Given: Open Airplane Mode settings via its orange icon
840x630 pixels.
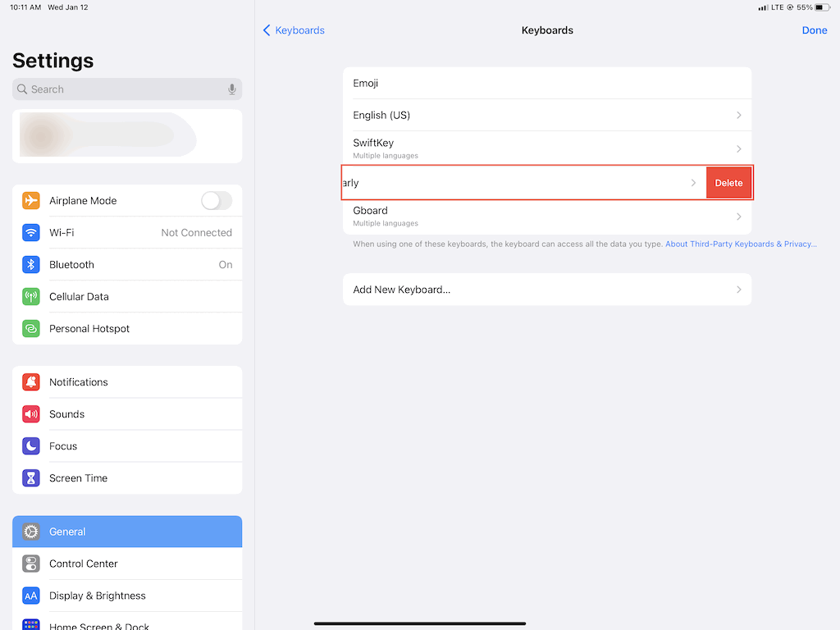Looking at the screenshot, I should 30,200.
